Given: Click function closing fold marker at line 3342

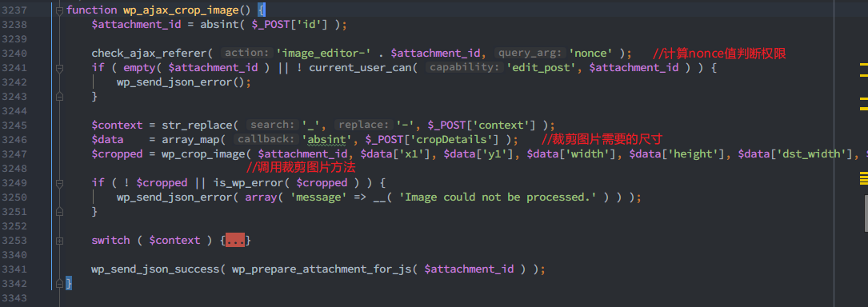Looking at the screenshot, I should (60, 284).
